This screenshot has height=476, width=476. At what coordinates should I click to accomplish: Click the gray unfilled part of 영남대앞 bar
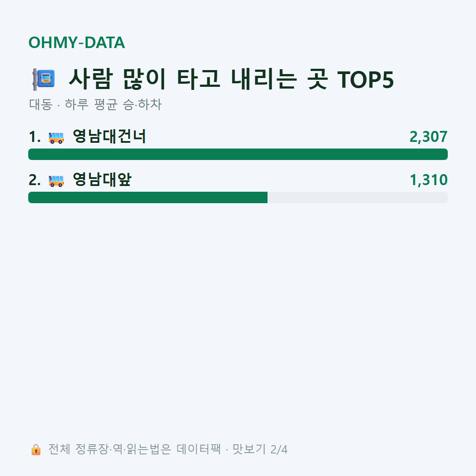357,197
